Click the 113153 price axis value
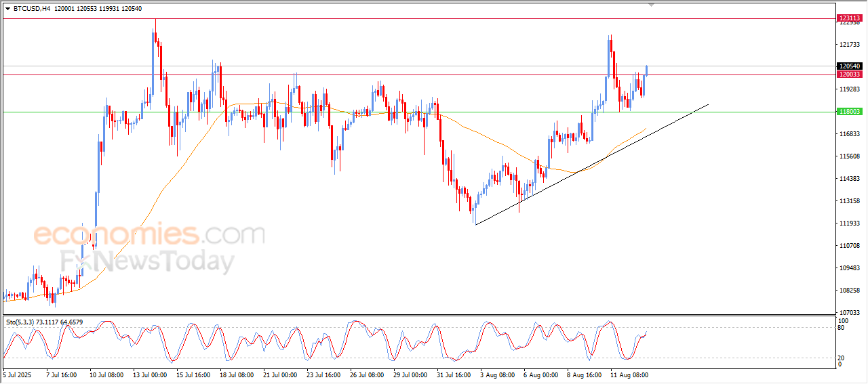The image size is (868, 384). (850, 201)
